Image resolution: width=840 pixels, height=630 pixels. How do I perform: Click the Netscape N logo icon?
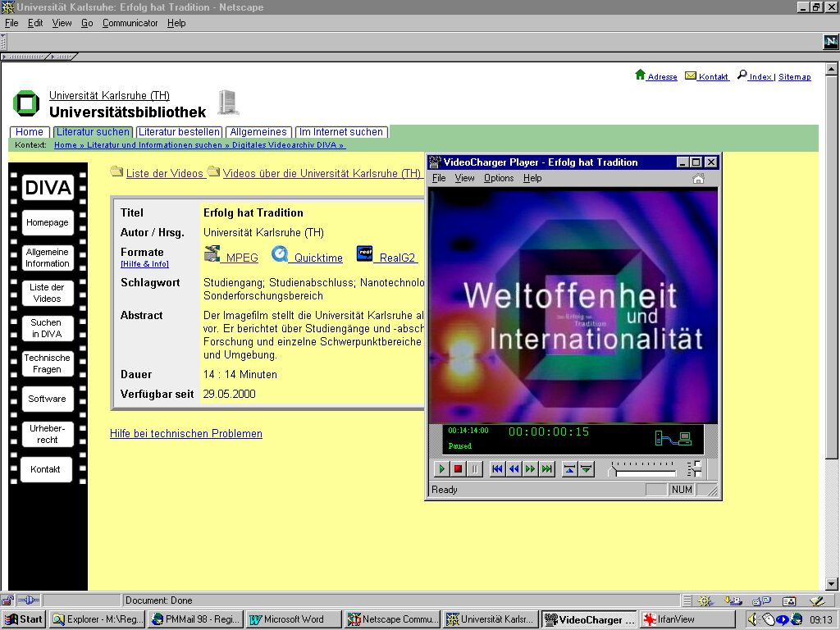coord(830,41)
